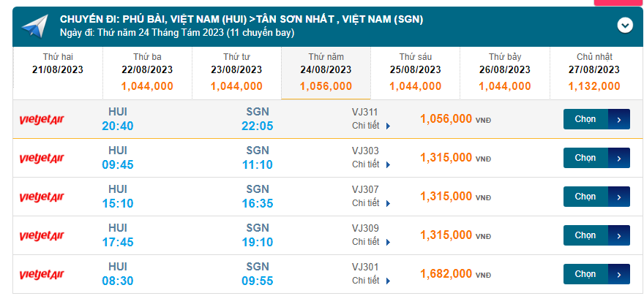Click the VietJet Air logo for flight VJ309
The image size is (644, 296).
pyautogui.click(x=42, y=236)
